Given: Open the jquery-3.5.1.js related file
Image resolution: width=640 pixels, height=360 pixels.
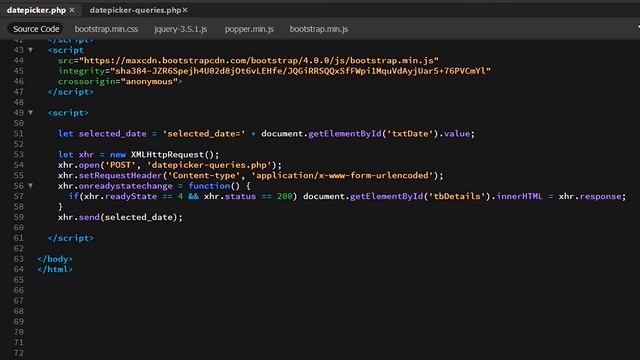Looking at the screenshot, I should pyautogui.click(x=181, y=29).
